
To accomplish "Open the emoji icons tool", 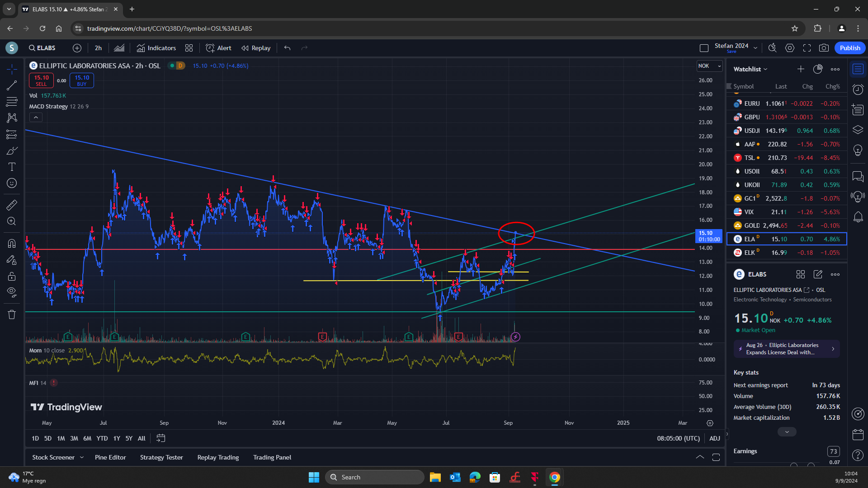I will pyautogui.click(x=12, y=183).
